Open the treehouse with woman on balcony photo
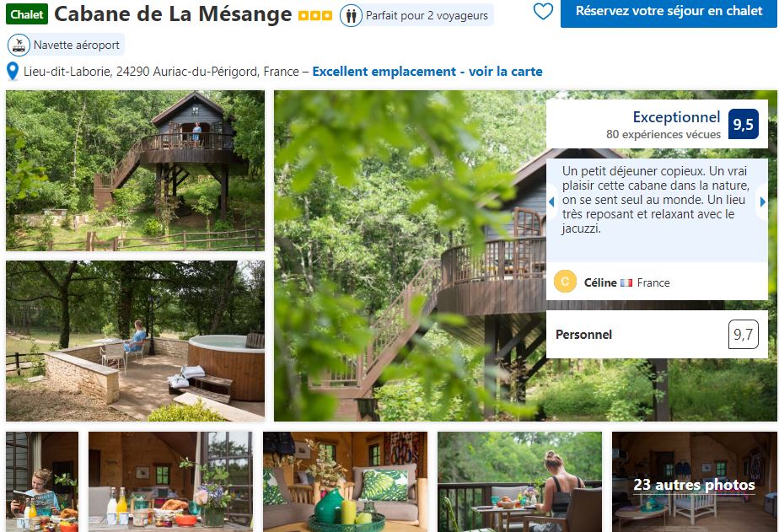This screenshot has height=532, width=779. (135, 170)
